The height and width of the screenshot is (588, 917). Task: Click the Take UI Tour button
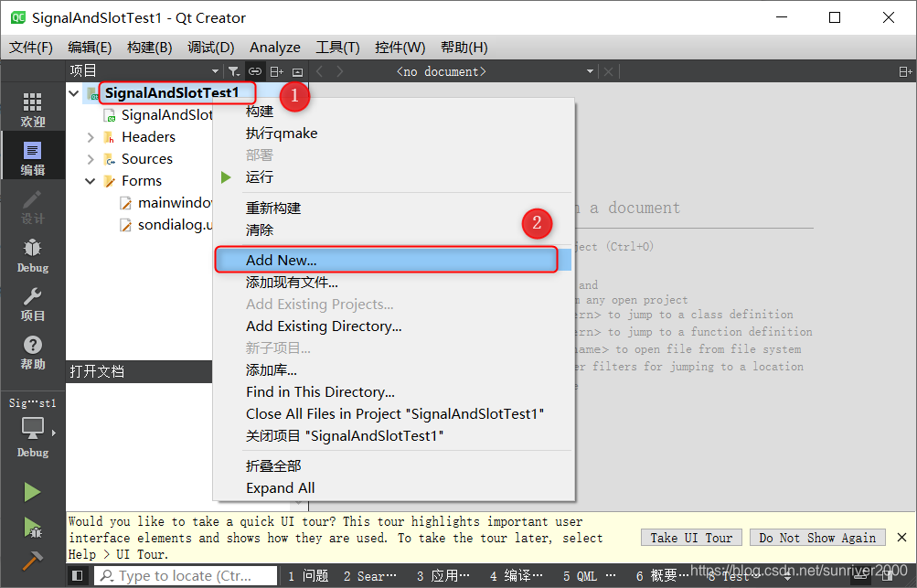691,538
